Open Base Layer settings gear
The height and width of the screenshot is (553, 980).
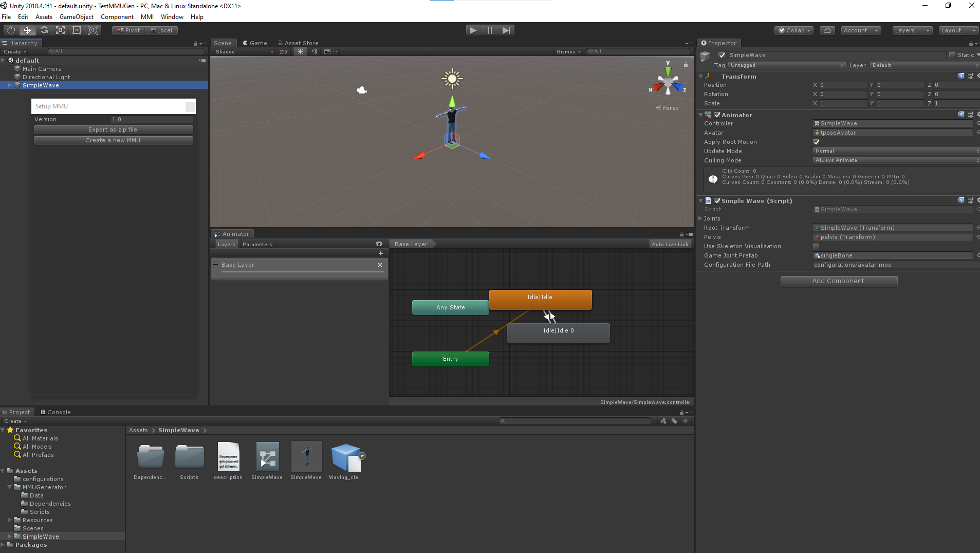coord(380,265)
